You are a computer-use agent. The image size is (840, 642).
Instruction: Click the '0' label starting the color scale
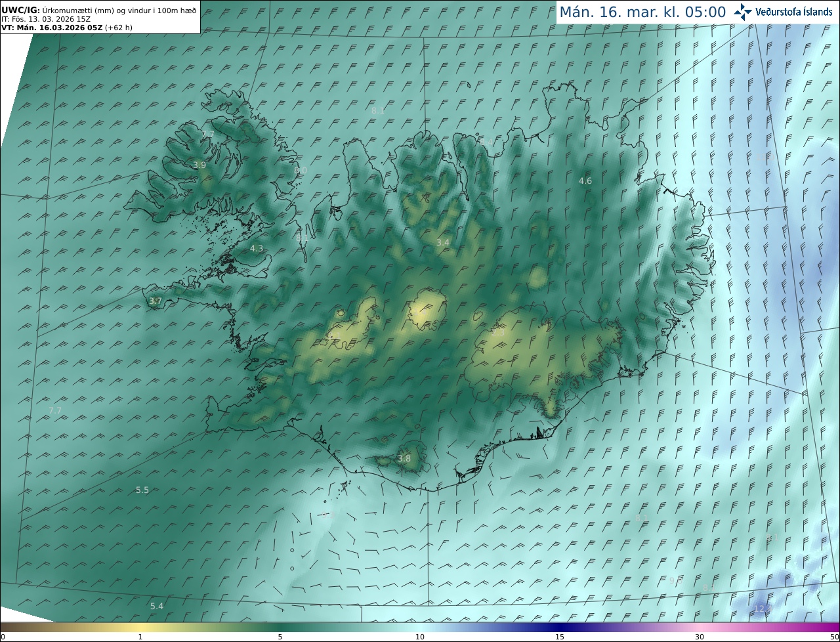3,637
